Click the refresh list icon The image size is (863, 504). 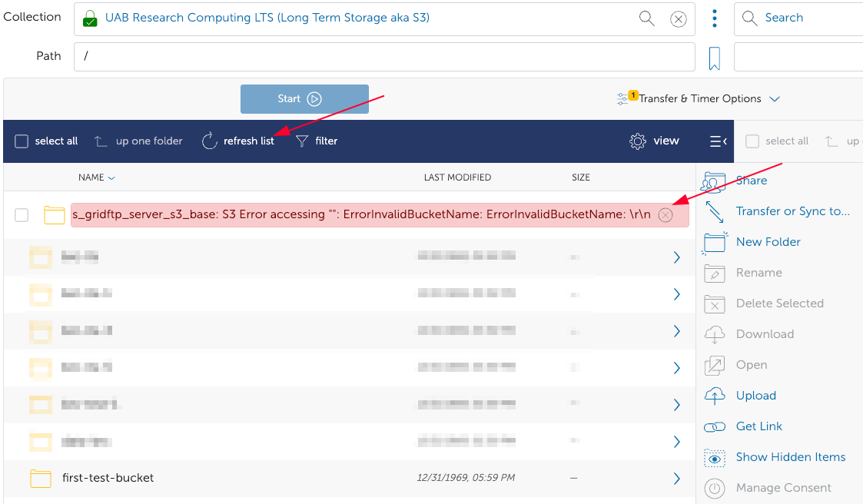click(210, 141)
